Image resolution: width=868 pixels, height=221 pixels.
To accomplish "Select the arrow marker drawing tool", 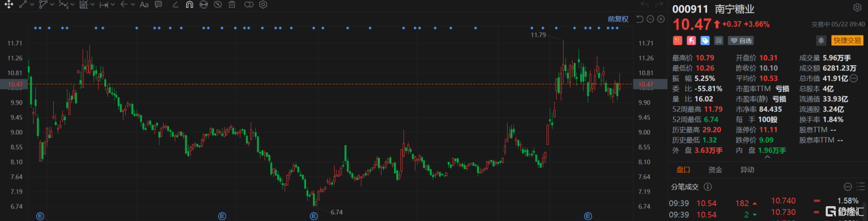I will coord(124,5).
